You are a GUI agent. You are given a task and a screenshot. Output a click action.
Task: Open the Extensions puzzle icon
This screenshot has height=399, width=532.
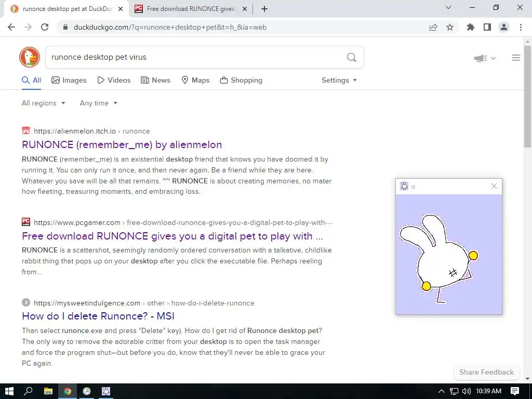(x=471, y=27)
